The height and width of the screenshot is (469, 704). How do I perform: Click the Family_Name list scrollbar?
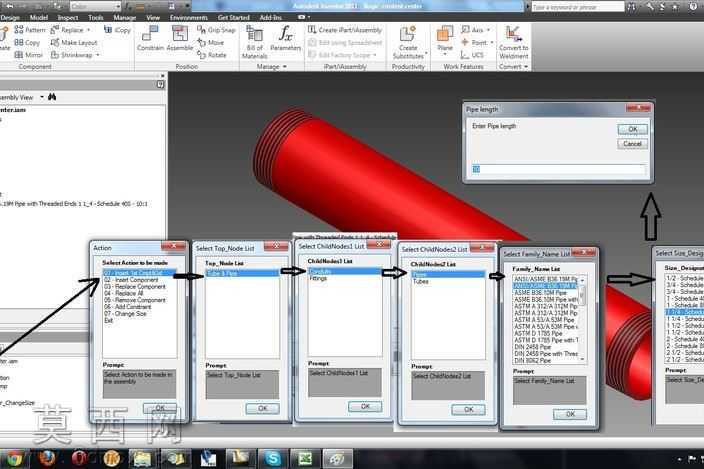pyautogui.click(x=582, y=319)
